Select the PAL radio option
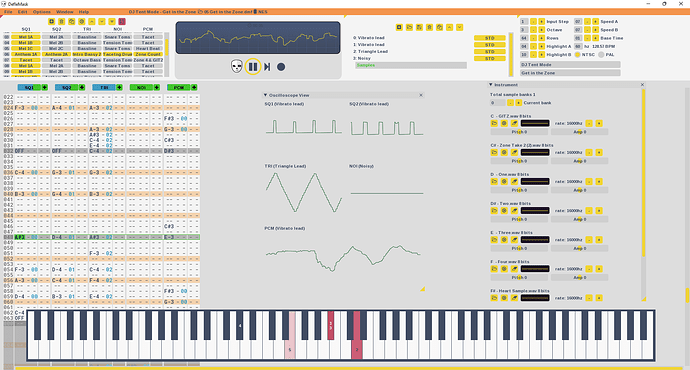Image resolution: width=690 pixels, height=370 pixels. pyautogui.click(x=601, y=55)
